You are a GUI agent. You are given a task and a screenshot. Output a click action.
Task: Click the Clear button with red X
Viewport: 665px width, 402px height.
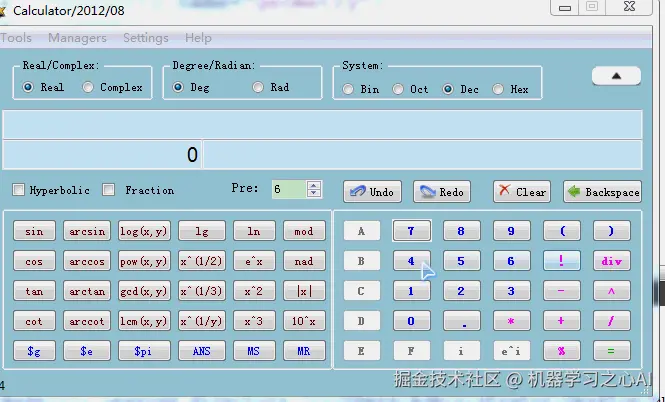(522, 192)
